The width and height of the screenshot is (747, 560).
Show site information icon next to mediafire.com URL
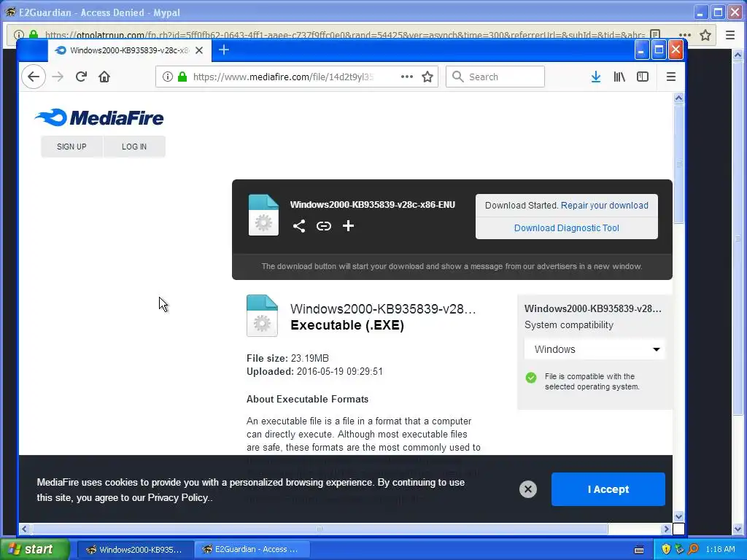click(167, 77)
